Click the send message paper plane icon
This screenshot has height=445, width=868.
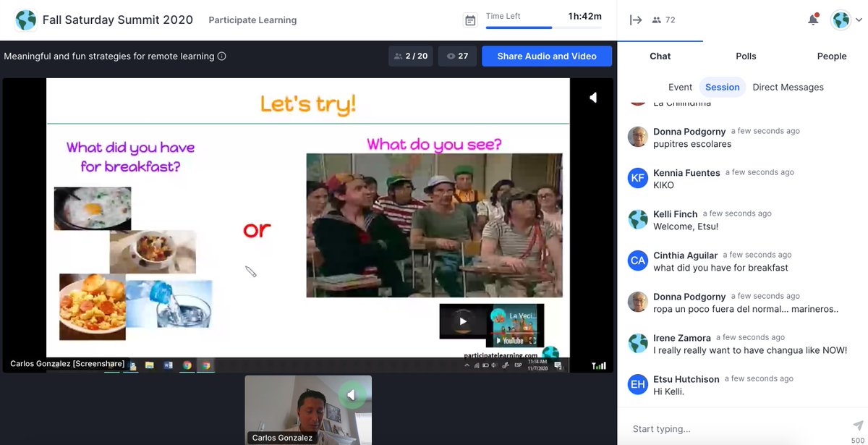(858, 425)
